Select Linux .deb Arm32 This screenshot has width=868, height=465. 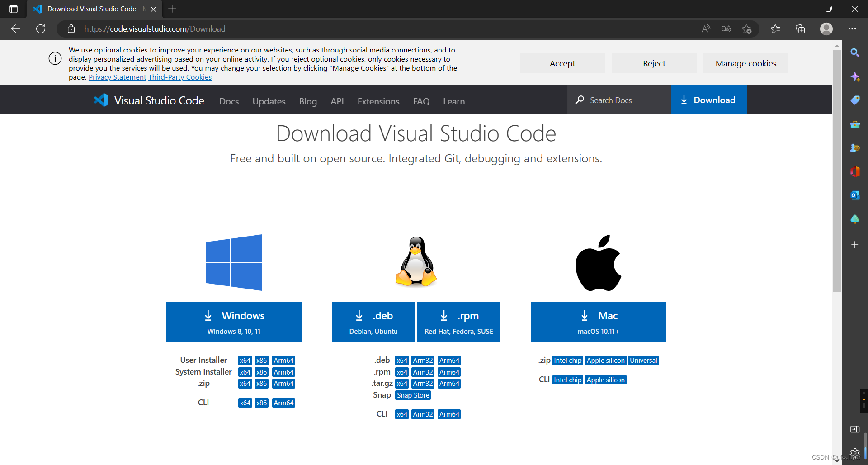[x=423, y=361]
